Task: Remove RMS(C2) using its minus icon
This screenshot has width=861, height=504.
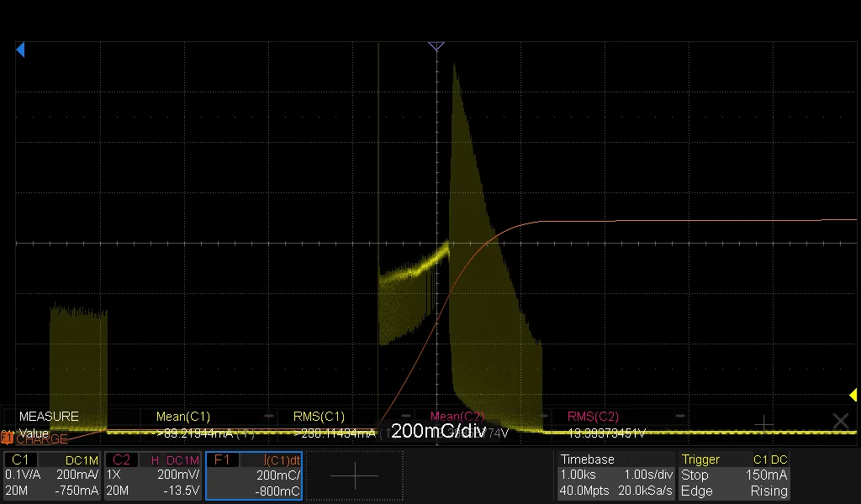Action: [x=679, y=417]
